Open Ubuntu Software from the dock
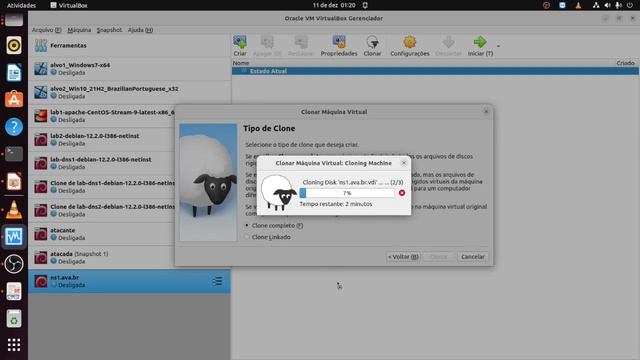 tap(14, 100)
